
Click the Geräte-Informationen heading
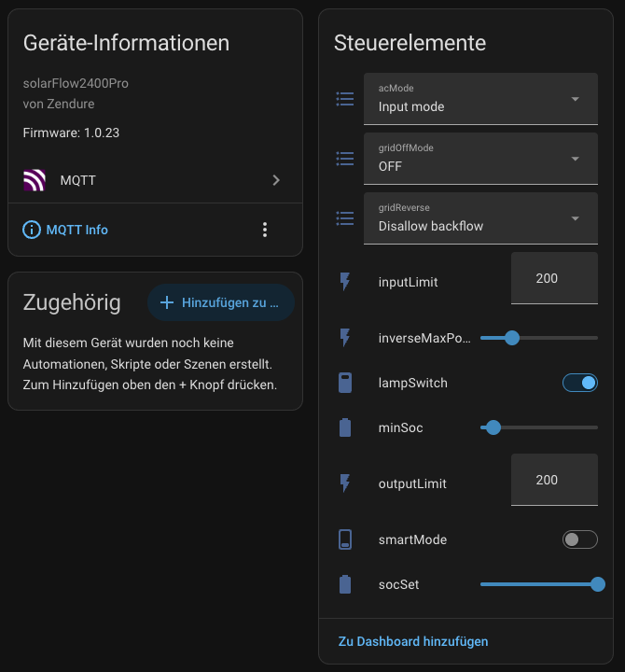126,43
